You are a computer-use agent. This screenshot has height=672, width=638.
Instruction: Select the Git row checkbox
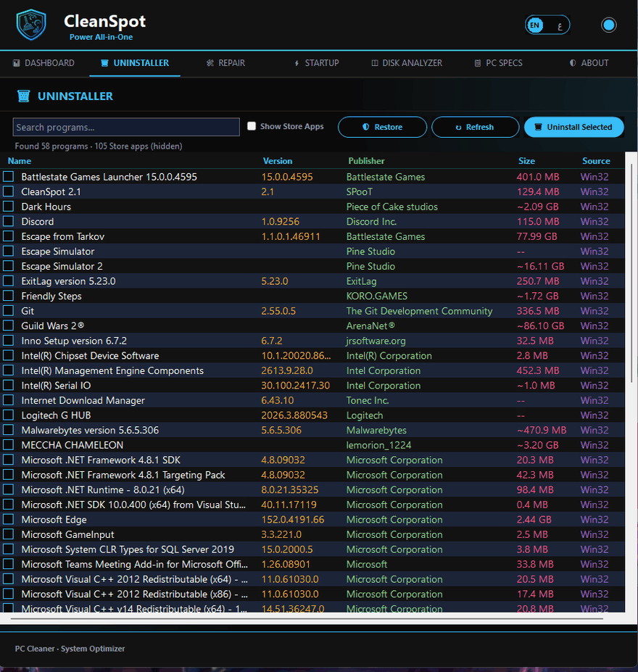(8, 311)
